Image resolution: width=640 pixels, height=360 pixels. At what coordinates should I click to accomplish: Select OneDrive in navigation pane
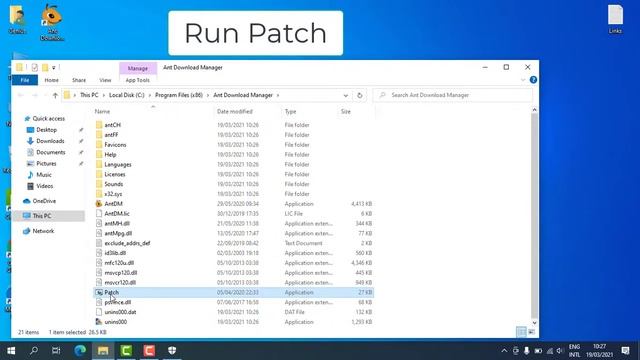click(x=44, y=201)
